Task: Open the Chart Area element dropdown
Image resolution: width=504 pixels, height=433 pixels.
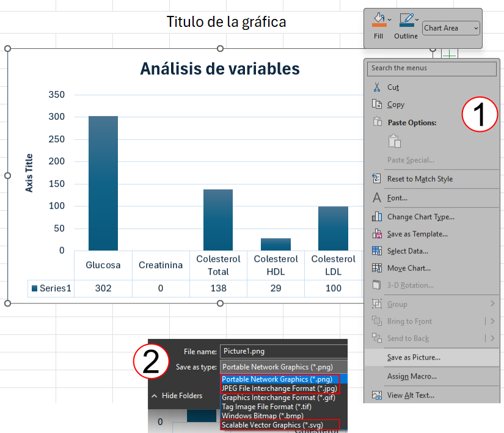Action: pos(451,28)
